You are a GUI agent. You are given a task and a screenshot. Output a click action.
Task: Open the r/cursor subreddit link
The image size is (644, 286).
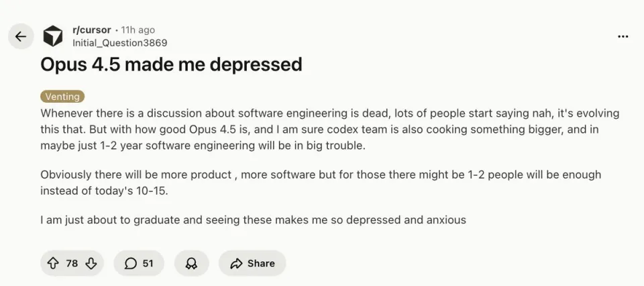(x=91, y=30)
